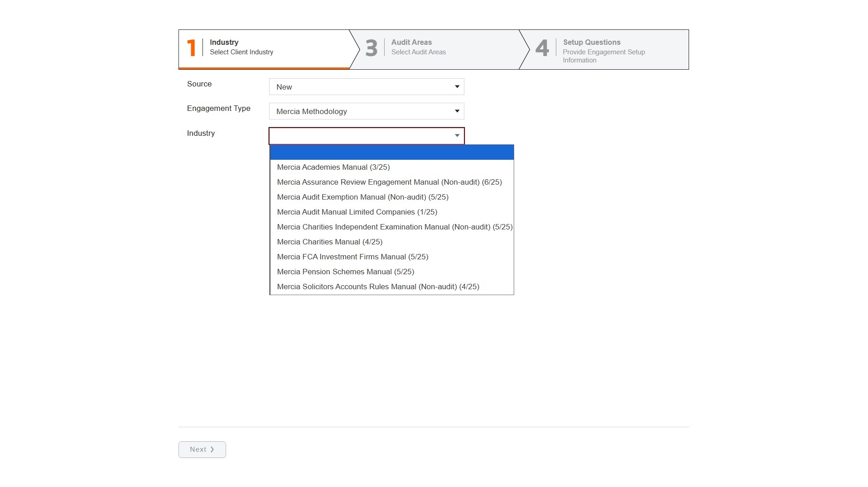Click the Industry dropdown arrow

[x=457, y=136]
